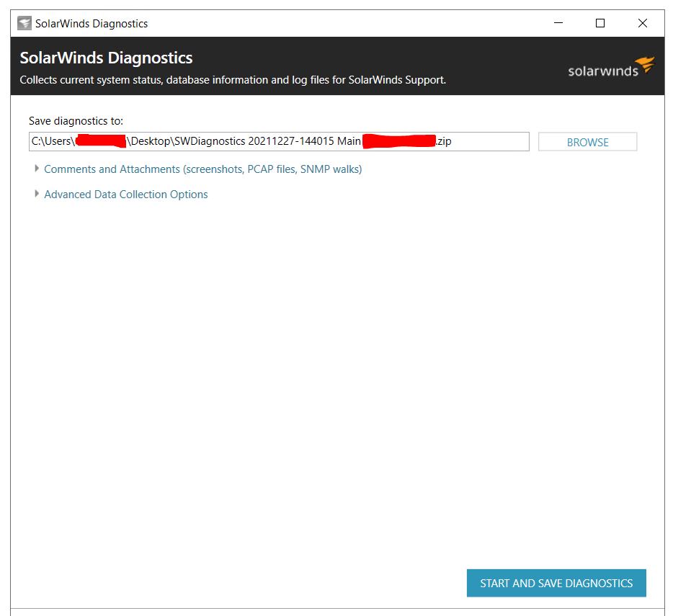The image size is (673, 616).
Task: Open Comments and Attachments section link
Action: pyautogui.click(x=203, y=169)
